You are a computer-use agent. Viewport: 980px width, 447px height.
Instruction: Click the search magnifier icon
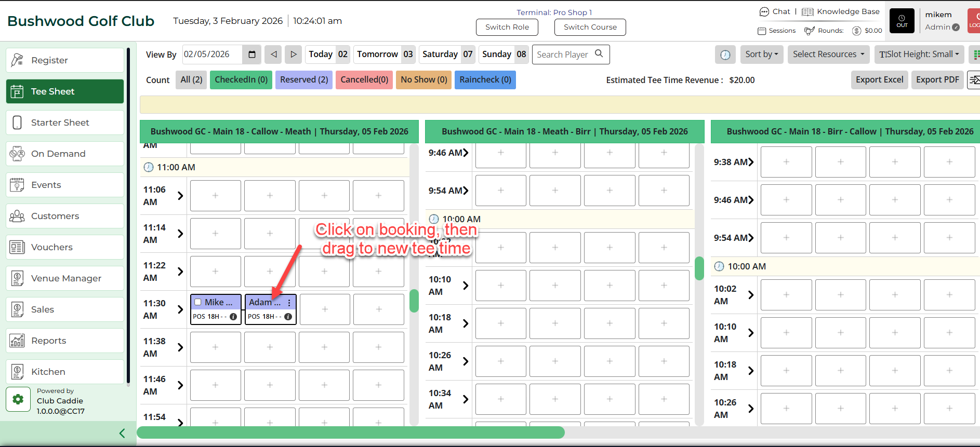599,53
